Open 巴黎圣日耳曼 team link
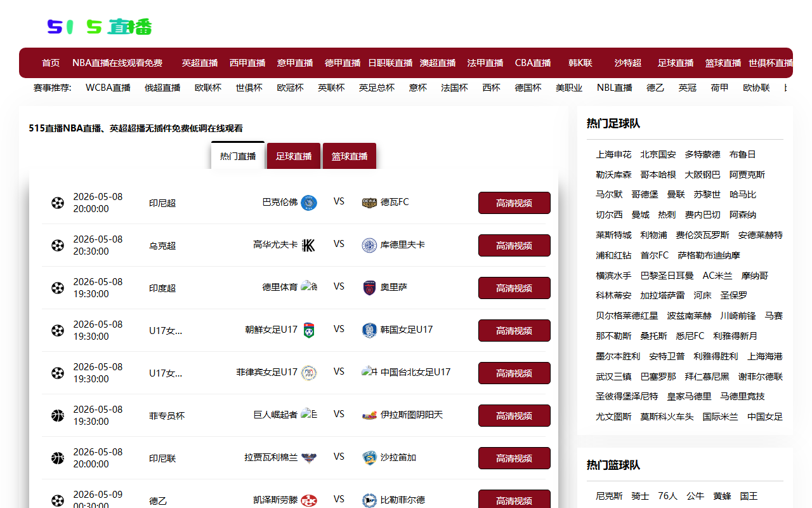Viewport: 812px width, 508px height. [667, 276]
